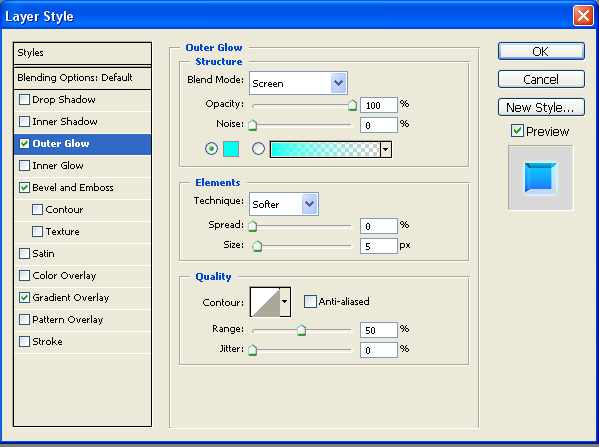The image size is (599, 447).
Task: Open the gradient picker dropdown arrow
Action: [x=386, y=149]
